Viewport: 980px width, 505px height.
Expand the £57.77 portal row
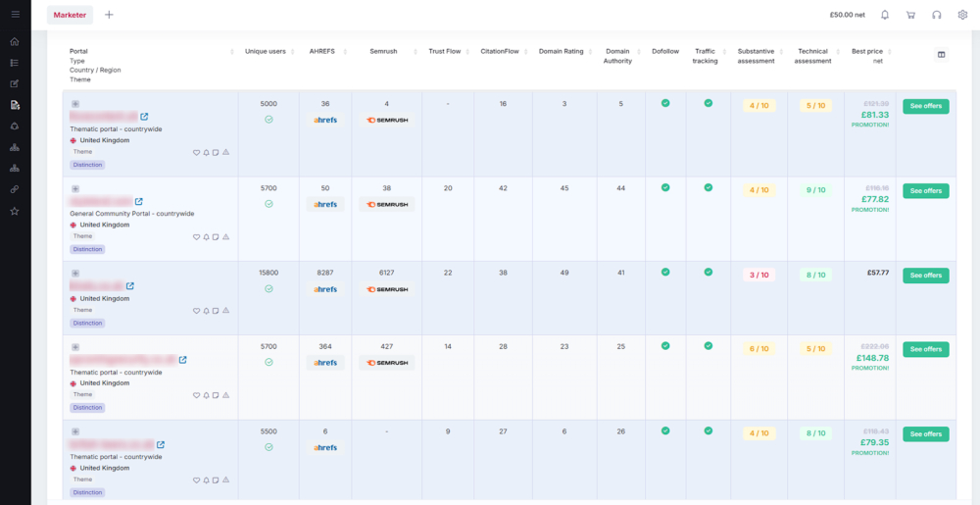click(x=75, y=274)
